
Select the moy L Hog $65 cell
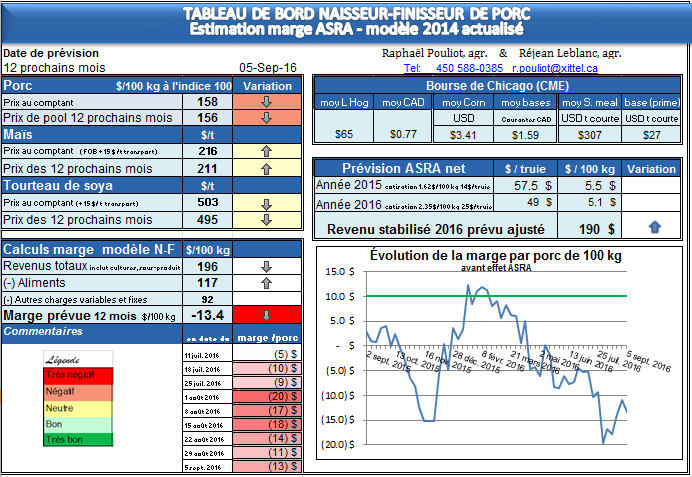pos(344,133)
